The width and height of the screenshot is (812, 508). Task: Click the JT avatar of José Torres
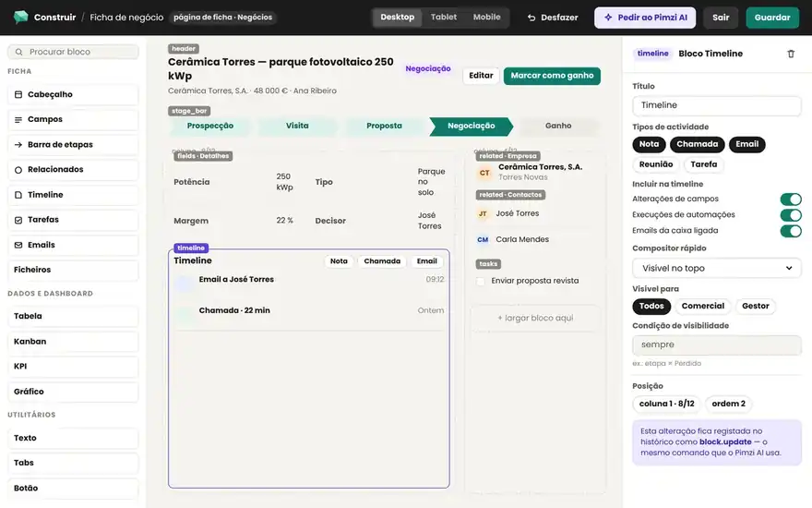click(x=483, y=213)
